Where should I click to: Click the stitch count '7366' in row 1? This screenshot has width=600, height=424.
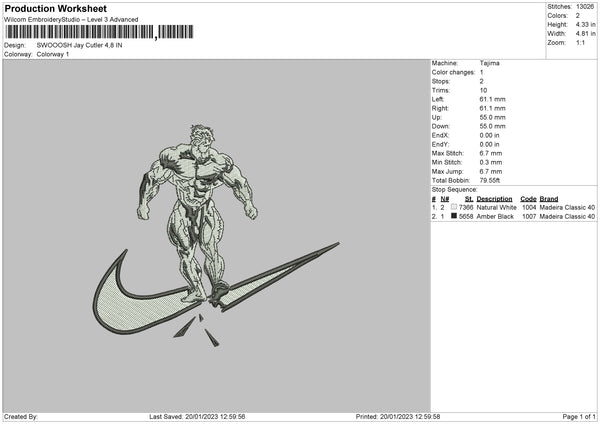click(466, 207)
